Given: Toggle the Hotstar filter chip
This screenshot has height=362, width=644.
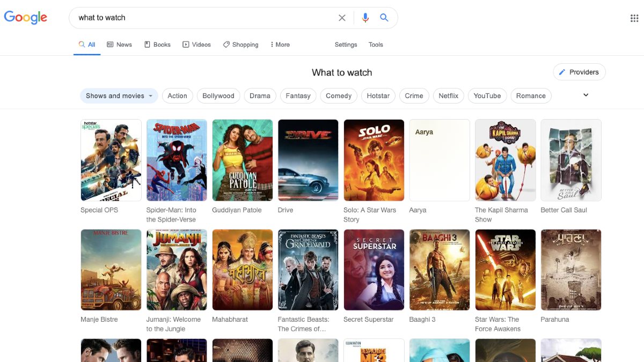Looking at the screenshot, I should [378, 95].
